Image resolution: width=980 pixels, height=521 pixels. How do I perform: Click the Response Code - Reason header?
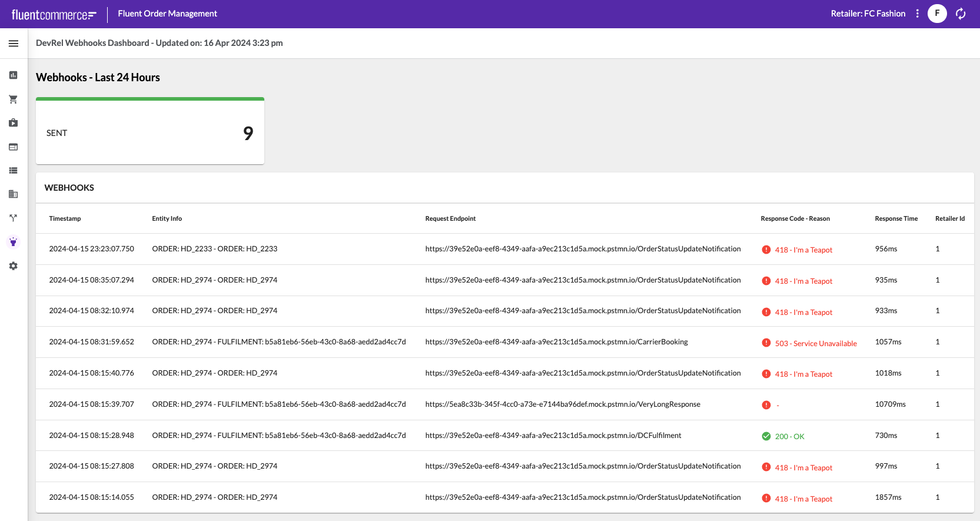coord(795,218)
